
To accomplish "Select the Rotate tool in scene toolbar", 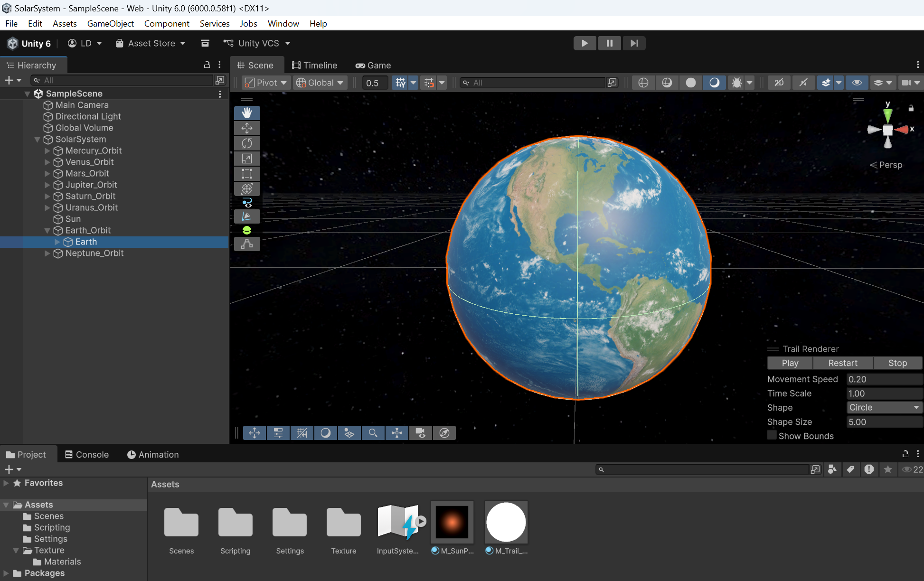I will pos(247,143).
